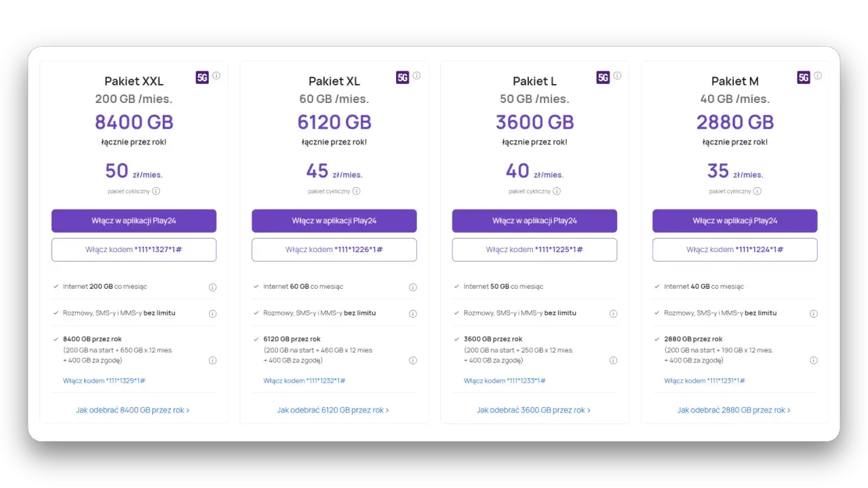Select Włącz kodem *111*1224*1# button

(x=735, y=249)
